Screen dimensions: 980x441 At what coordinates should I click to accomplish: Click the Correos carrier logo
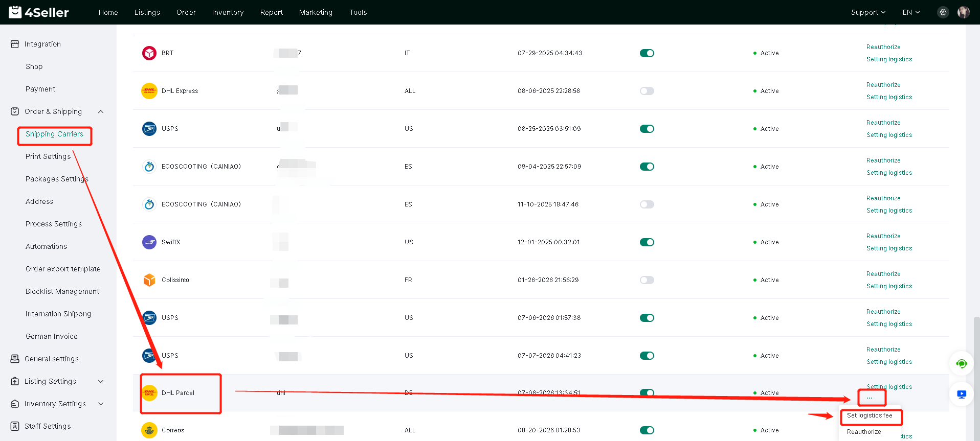pos(149,430)
